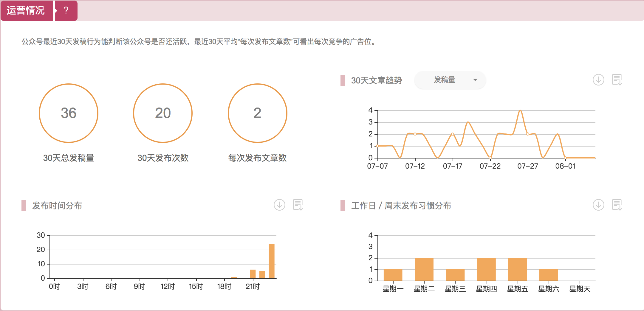Open data view for 发布时间分布 chart
This screenshot has width=644, height=311.
point(298,205)
